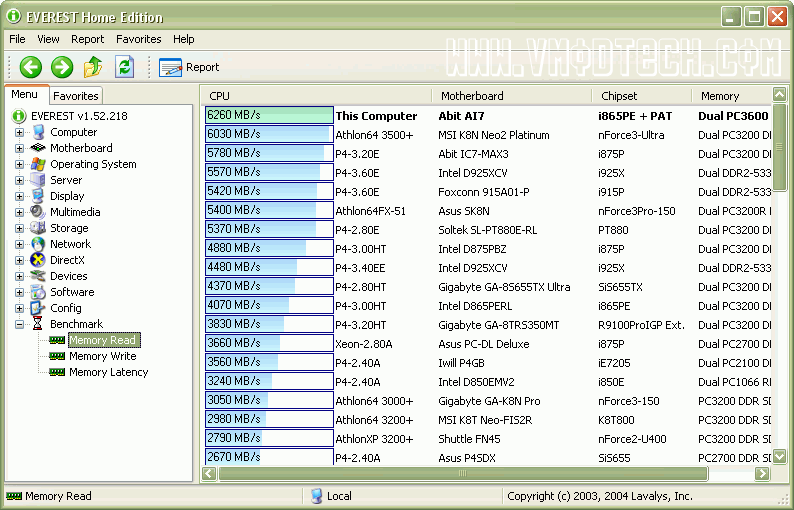Open the Report menu
This screenshot has width=794, height=510.
coord(88,39)
